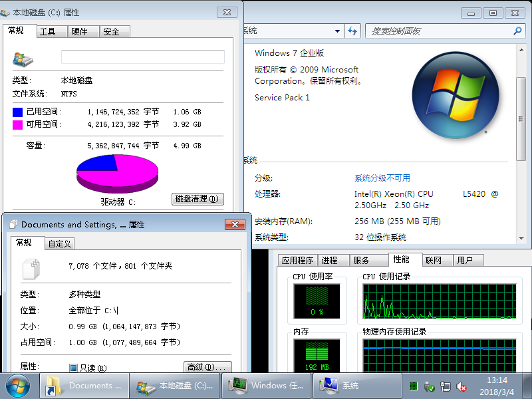Click the 'Windows 7 企业版' edition text
Viewport: 532px width, 399px height.
pos(289,53)
